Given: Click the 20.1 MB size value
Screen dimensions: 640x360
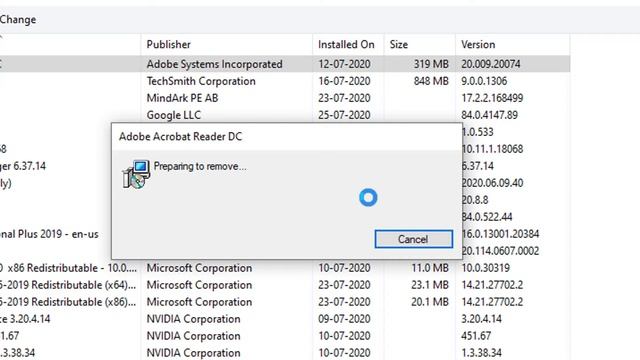Looking at the screenshot, I should pyautogui.click(x=430, y=302).
